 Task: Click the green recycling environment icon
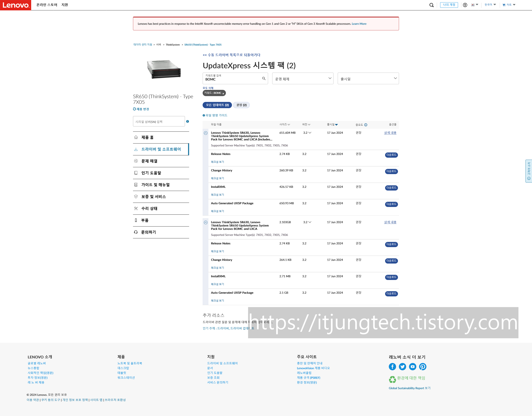[x=392, y=379]
